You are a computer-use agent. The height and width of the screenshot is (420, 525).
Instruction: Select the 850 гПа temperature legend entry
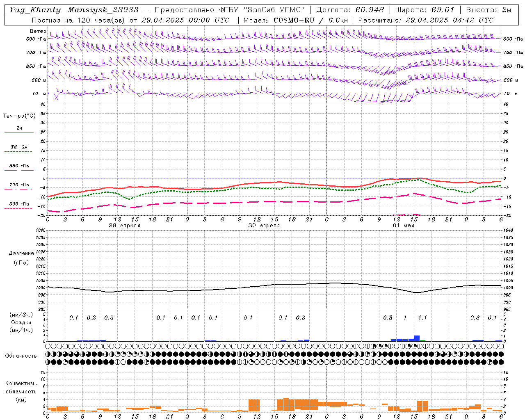[19, 166]
